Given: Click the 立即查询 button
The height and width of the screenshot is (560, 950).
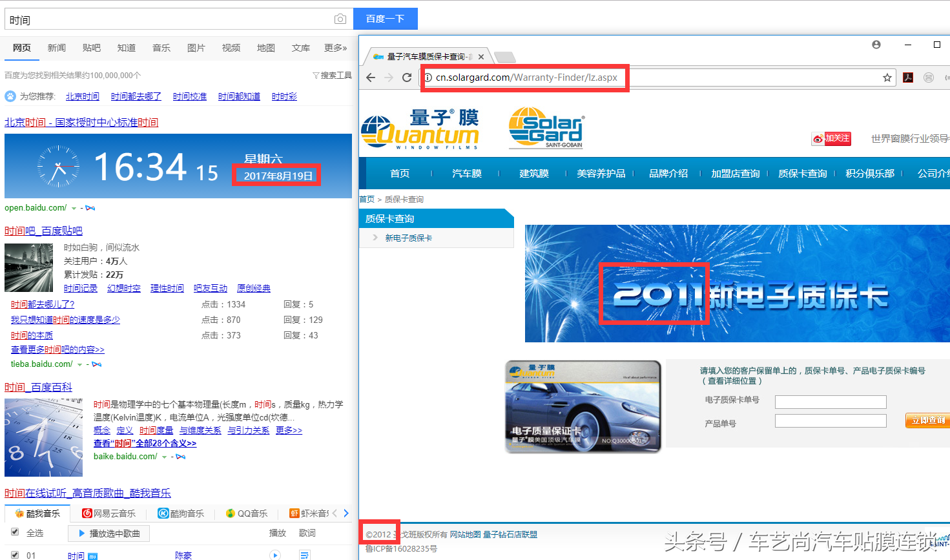Looking at the screenshot, I should pos(927,420).
